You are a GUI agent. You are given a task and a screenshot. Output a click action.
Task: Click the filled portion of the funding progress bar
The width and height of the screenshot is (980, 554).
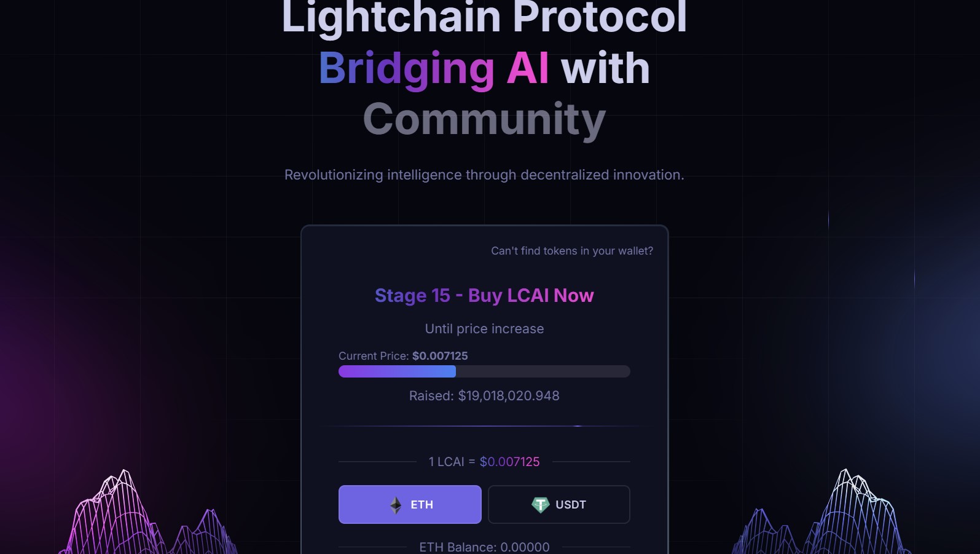coord(396,371)
